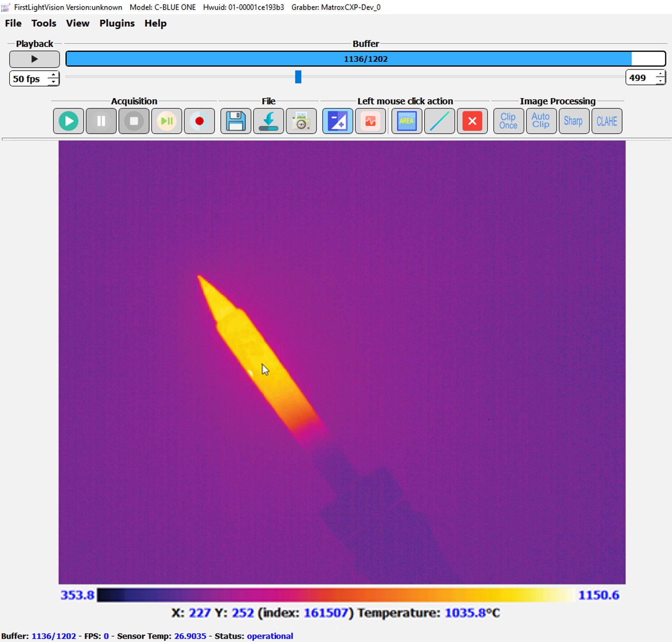Save using the floppy disk icon

[x=236, y=121]
